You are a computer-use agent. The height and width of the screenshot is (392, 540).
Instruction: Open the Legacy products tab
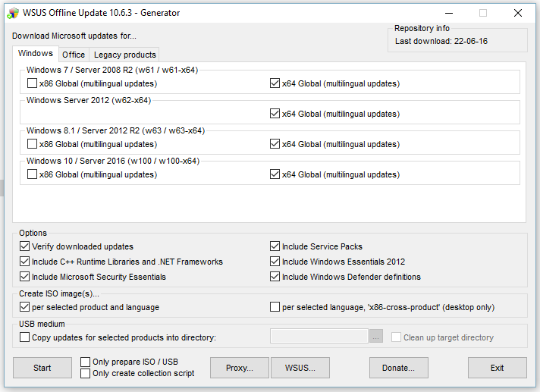124,55
